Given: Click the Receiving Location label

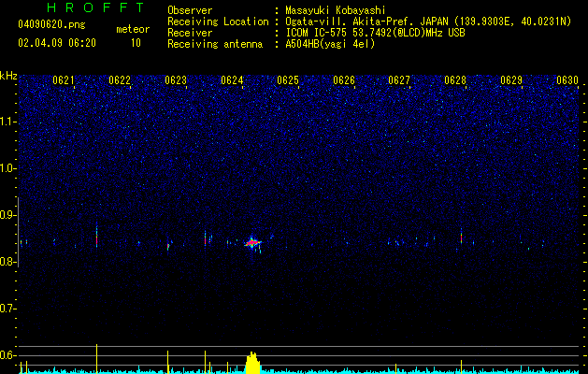Looking at the screenshot, I should coord(218,22).
